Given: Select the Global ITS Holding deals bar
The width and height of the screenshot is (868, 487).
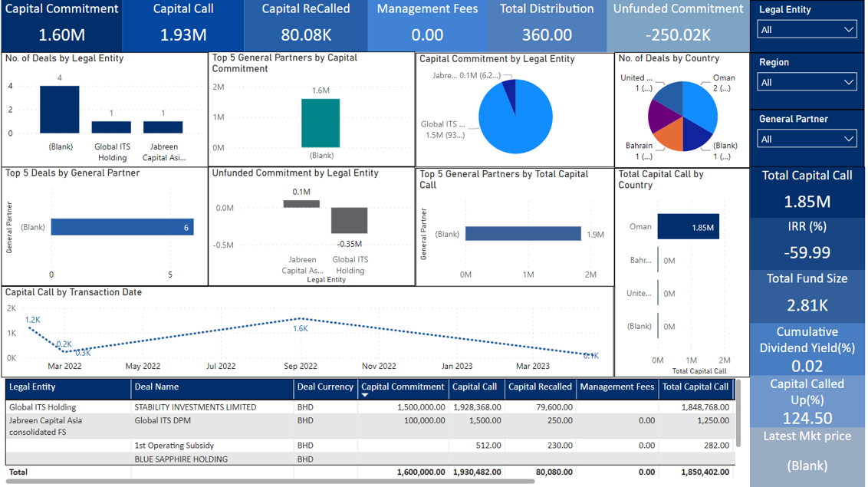Looking at the screenshot, I should pyautogui.click(x=111, y=127).
